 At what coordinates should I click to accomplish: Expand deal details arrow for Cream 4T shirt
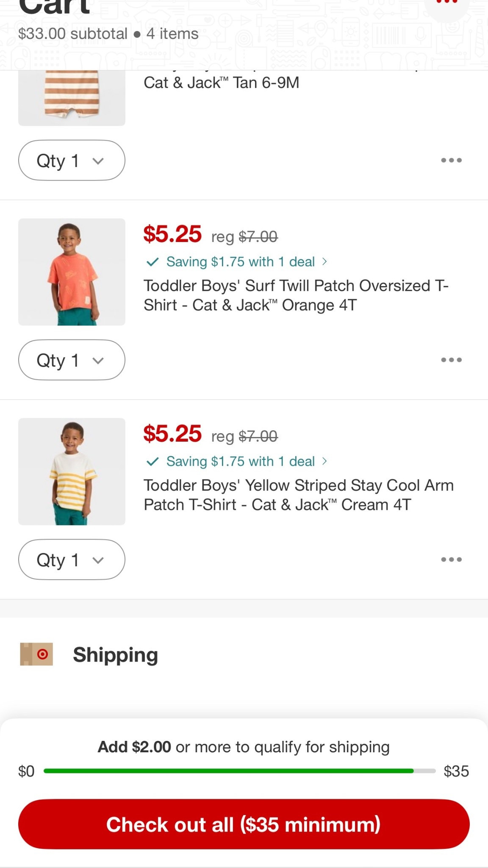[x=324, y=461]
